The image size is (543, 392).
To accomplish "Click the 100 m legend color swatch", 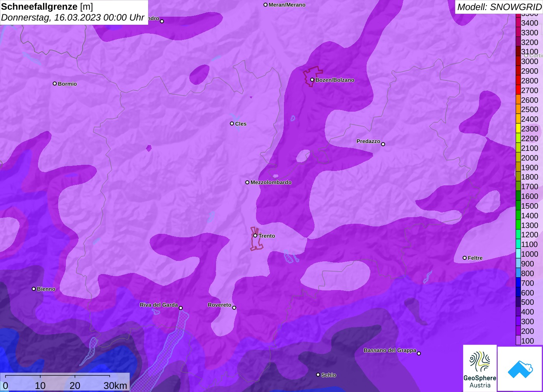I will 518,341.
